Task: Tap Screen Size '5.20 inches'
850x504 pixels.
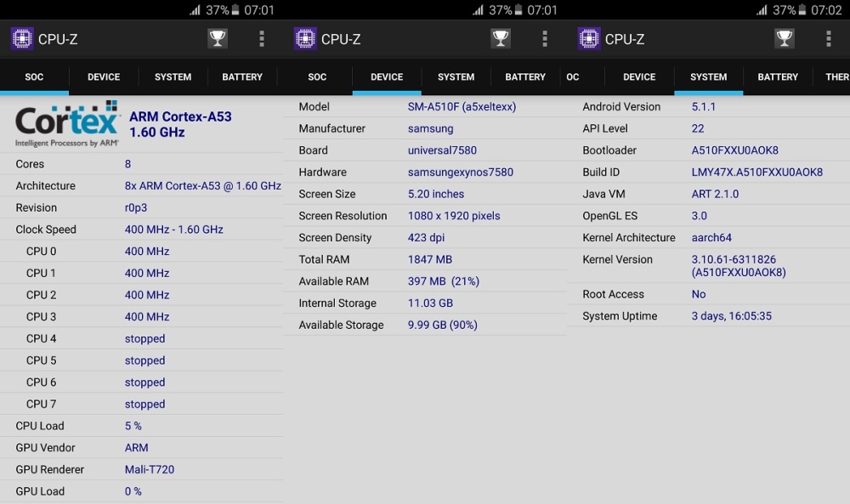Action: click(436, 194)
